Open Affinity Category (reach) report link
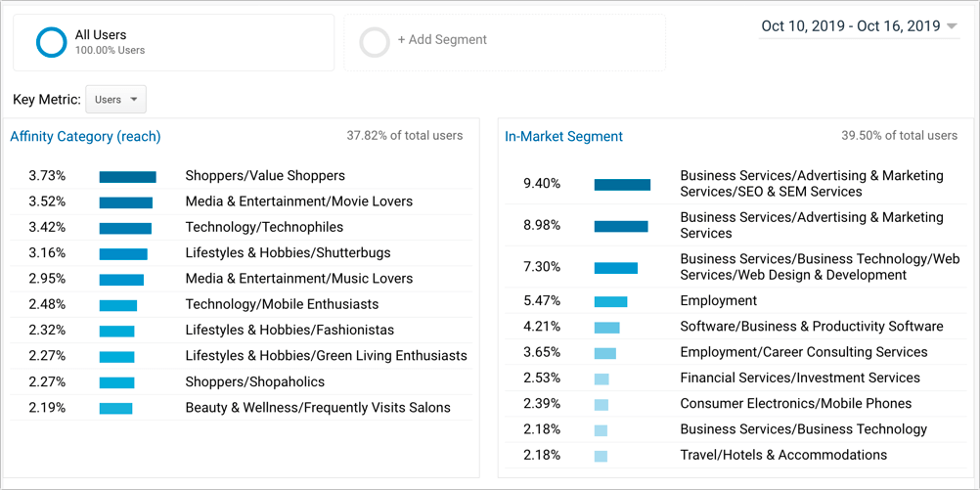980x490 pixels. [85, 137]
